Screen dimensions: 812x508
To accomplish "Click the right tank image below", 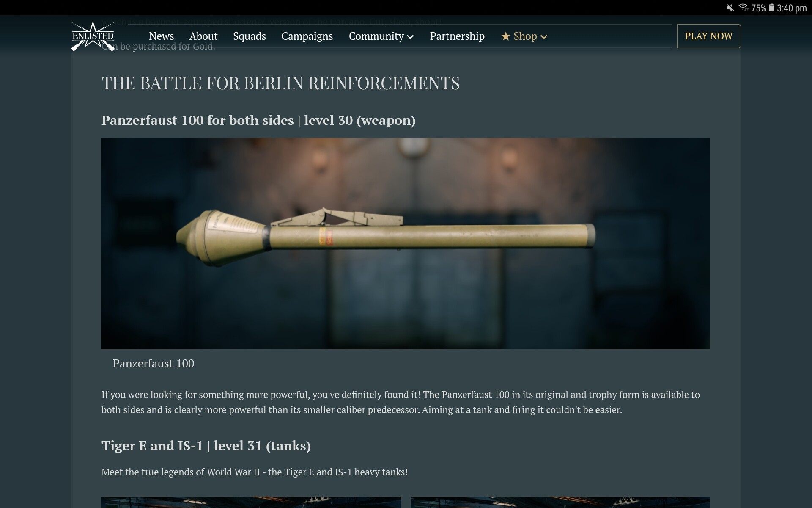I will pyautogui.click(x=560, y=502).
